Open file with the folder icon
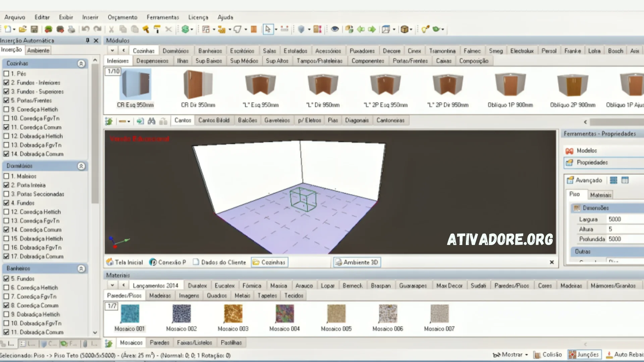Viewport: 644px width, 362px height. [x=22, y=29]
